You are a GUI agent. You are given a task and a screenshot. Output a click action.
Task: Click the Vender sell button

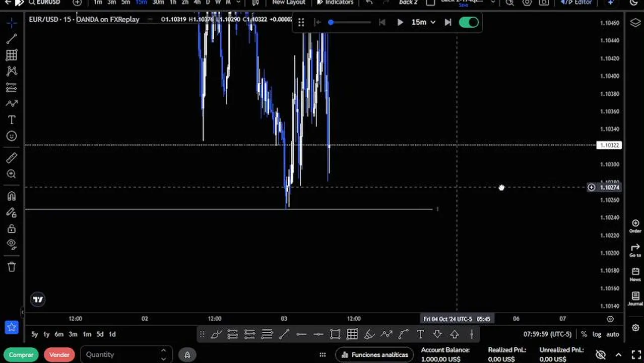pos(59,355)
